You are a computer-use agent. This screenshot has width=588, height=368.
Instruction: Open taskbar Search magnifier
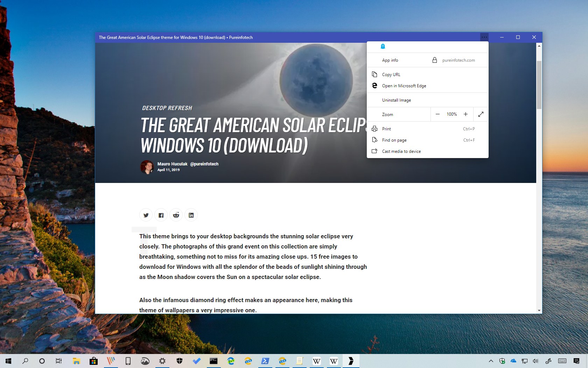click(x=25, y=361)
